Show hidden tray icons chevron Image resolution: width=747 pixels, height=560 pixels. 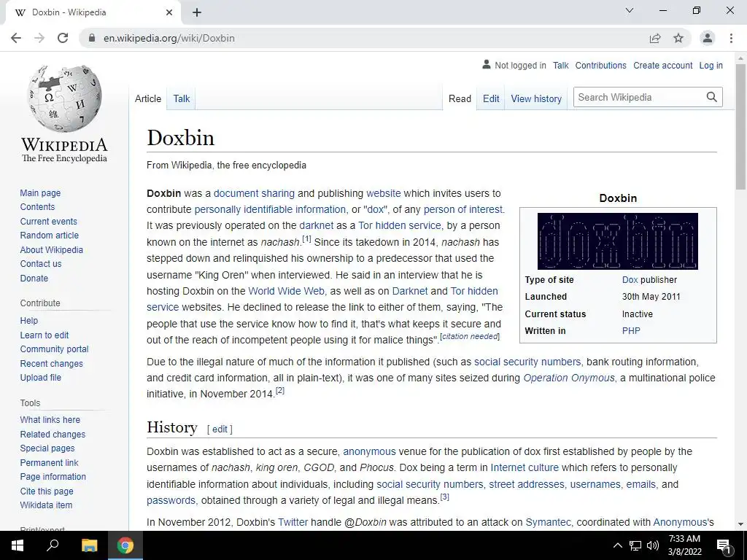point(617,545)
